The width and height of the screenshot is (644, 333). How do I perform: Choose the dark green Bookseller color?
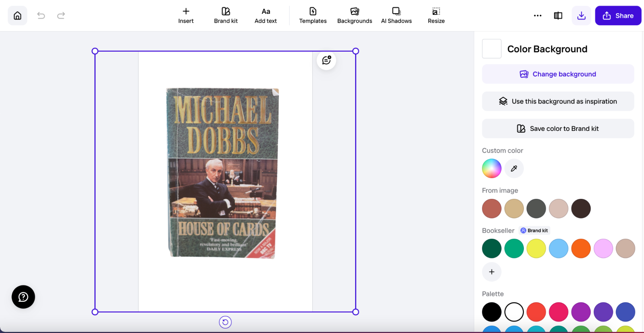(x=492, y=249)
